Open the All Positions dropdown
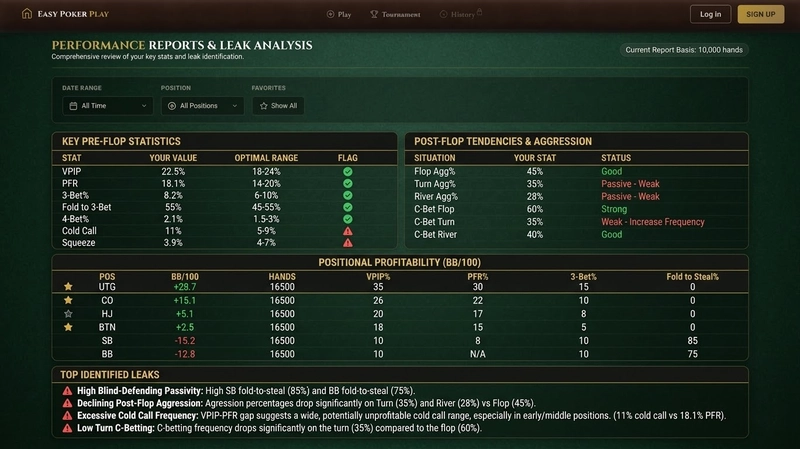The width and height of the screenshot is (800, 449). [x=203, y=106]
